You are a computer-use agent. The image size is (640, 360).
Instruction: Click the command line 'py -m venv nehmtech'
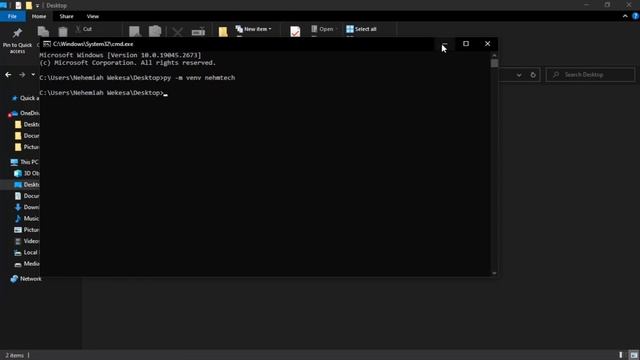[x=199, y=78]
